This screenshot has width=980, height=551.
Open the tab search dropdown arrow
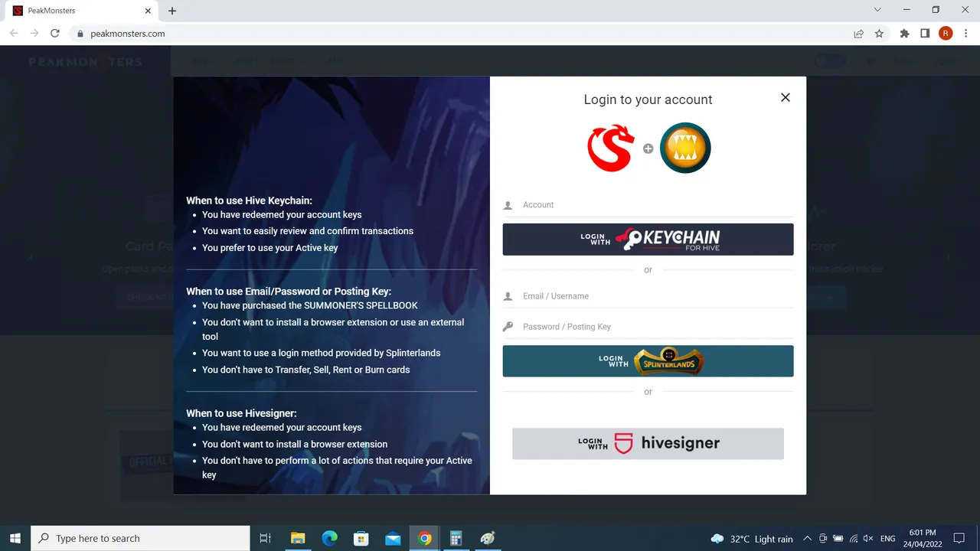pos(877,10)
